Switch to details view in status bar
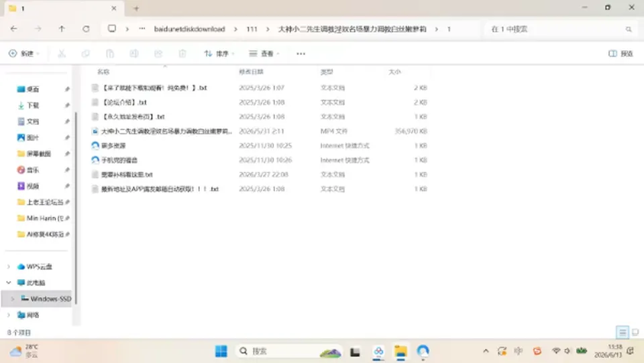Screen dimensions: 644x363 click(x=623, y=331)
